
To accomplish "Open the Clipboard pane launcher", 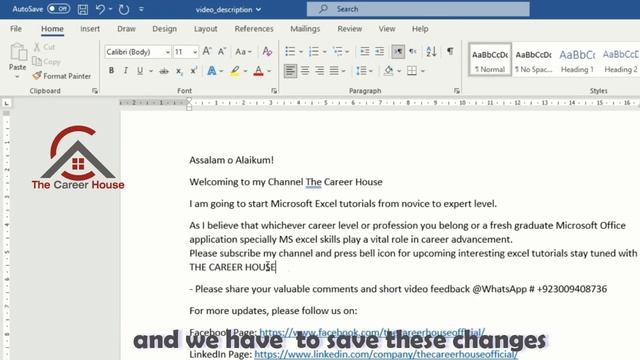I will 95,91.
